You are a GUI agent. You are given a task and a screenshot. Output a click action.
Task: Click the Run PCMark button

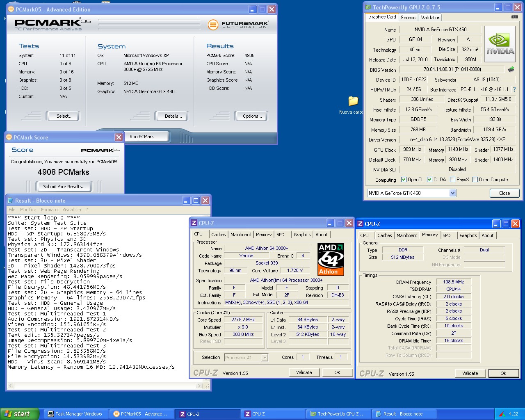click(147, 137)
